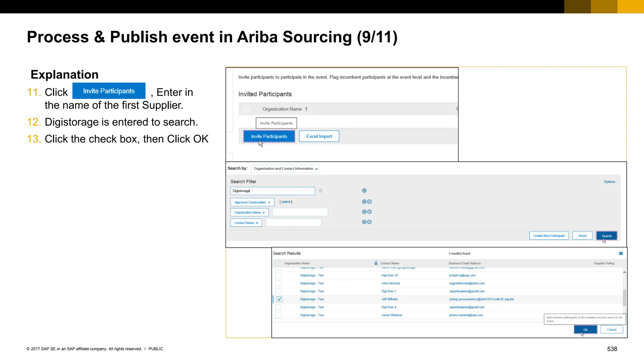Uncheck the box for the Jeff Wilhelm row
644x362 pixels.
click(x=279, y=299)
